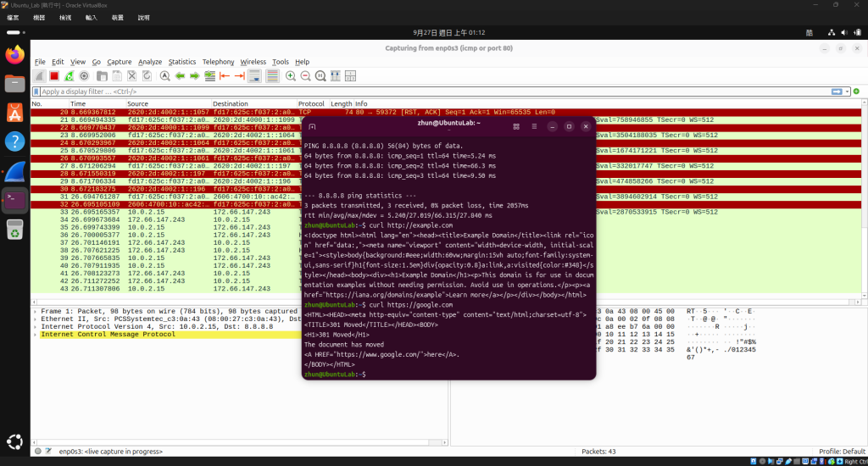Open the display filter history dropdown

[x=847, y=92]
